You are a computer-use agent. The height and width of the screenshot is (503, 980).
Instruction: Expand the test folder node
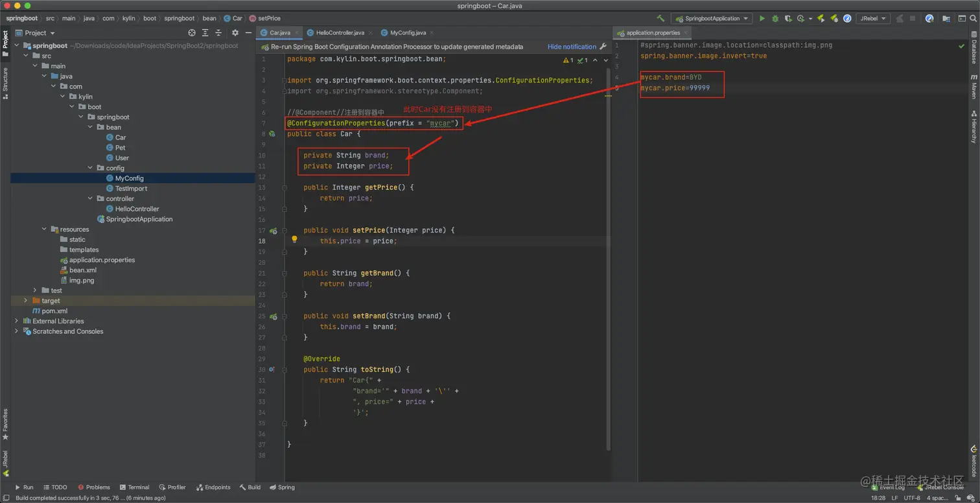pyautogui.click(x=35, y=290)
